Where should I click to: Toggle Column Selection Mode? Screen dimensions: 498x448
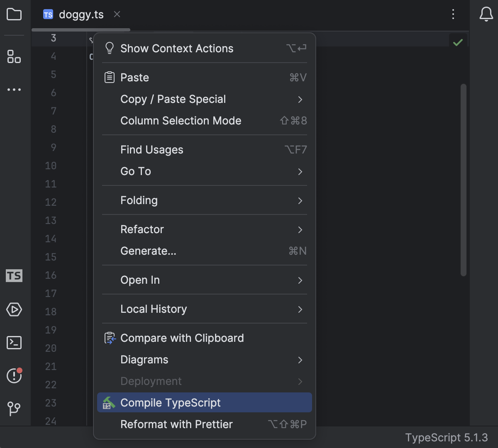[181, 121]
